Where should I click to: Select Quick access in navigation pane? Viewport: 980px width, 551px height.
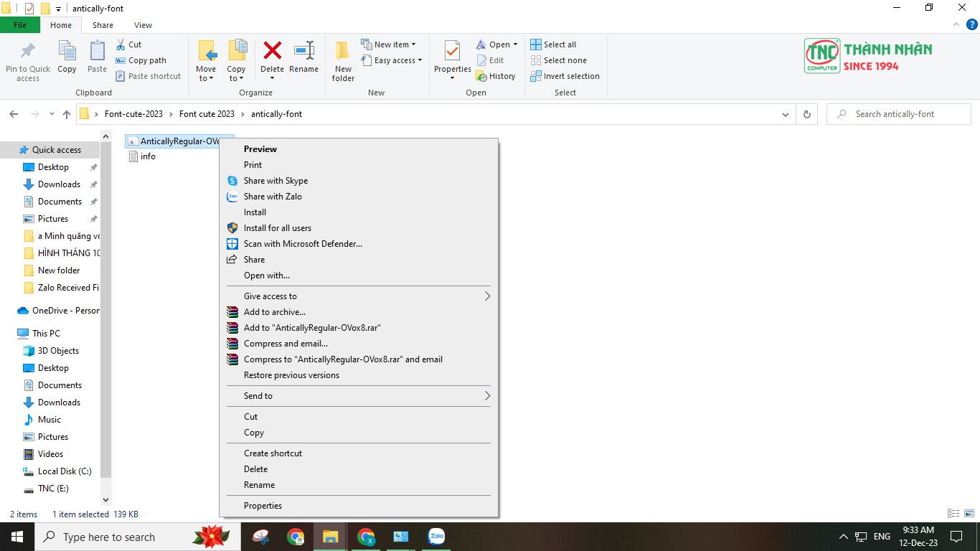point(50,150)
